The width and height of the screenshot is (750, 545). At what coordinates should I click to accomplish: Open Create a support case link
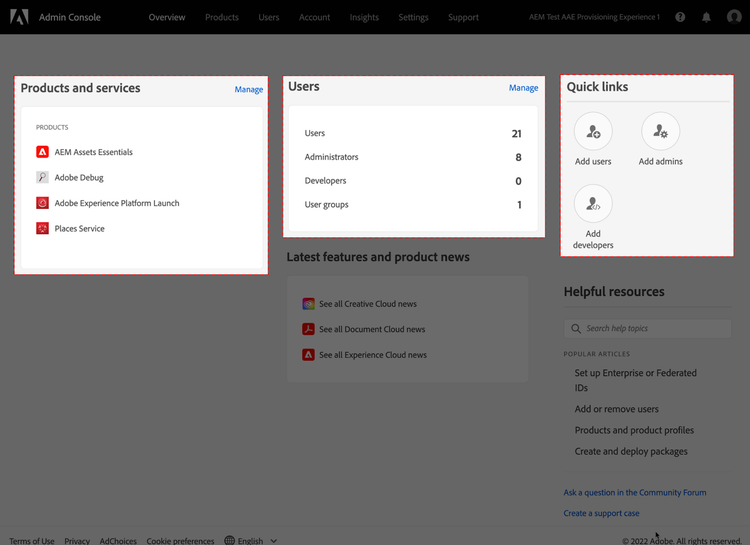point(601,513)
